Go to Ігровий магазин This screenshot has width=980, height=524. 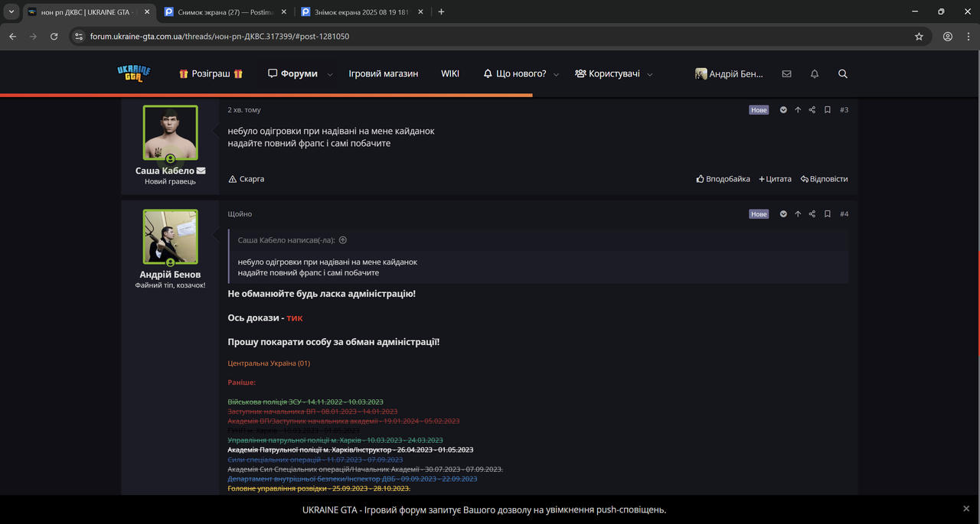point(384,73)
